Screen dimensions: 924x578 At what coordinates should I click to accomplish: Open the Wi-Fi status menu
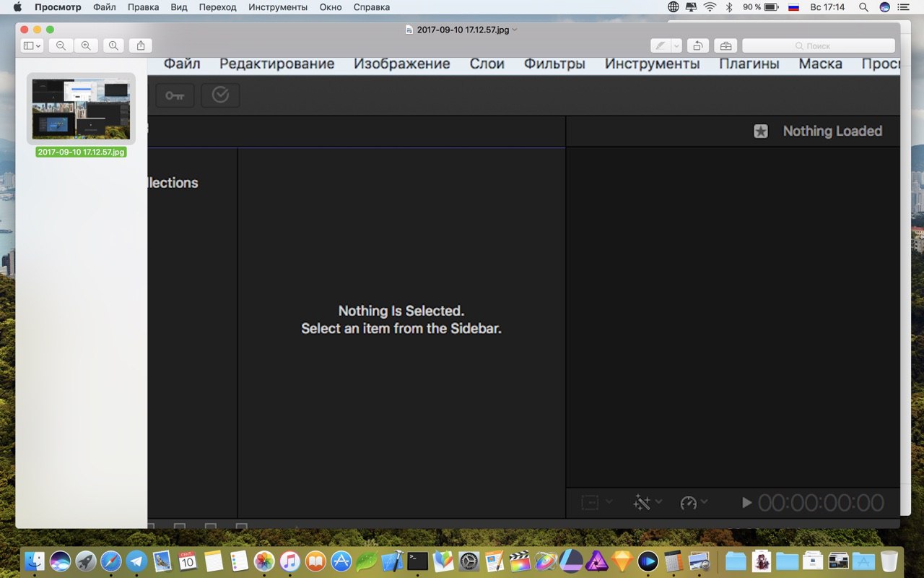(x=710, y=7)
